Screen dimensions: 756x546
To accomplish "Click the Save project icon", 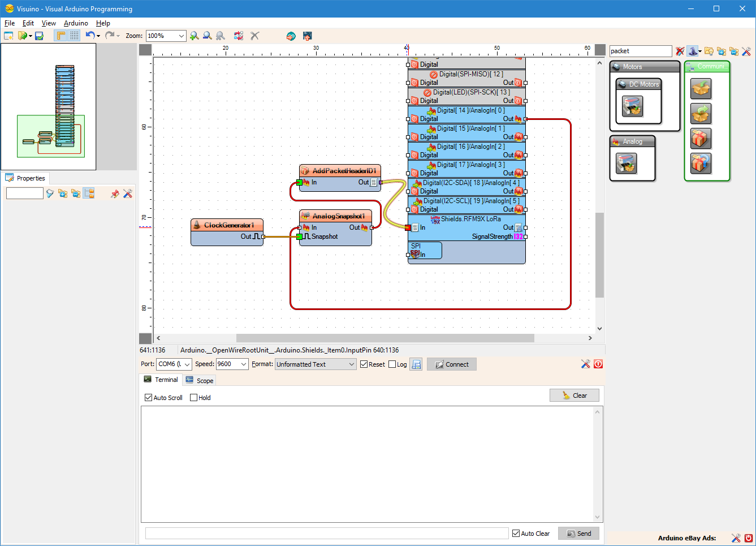I will [39, 36].
